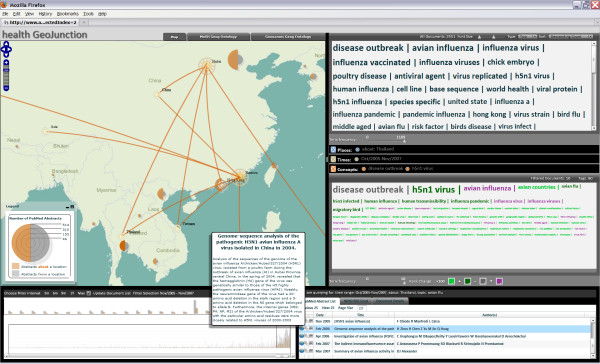Click the Taiwan location marker on map
600x364 pixels.
pos(274,166)
